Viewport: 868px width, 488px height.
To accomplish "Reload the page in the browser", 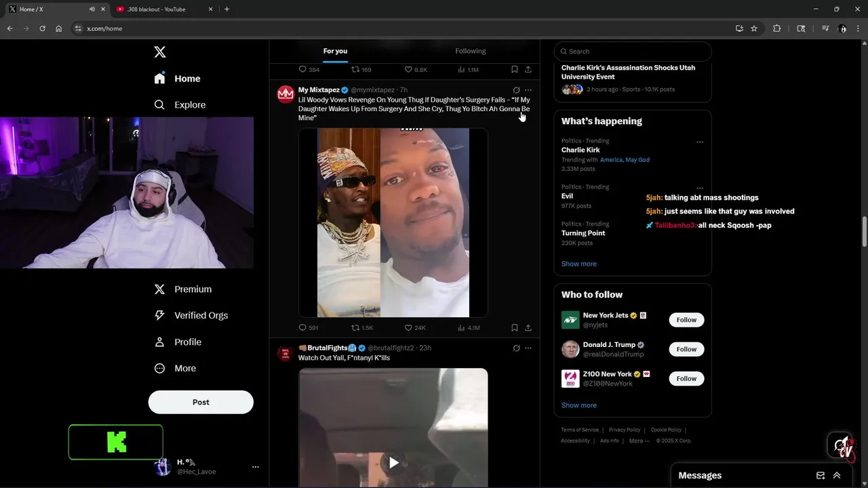I will 42,28.
